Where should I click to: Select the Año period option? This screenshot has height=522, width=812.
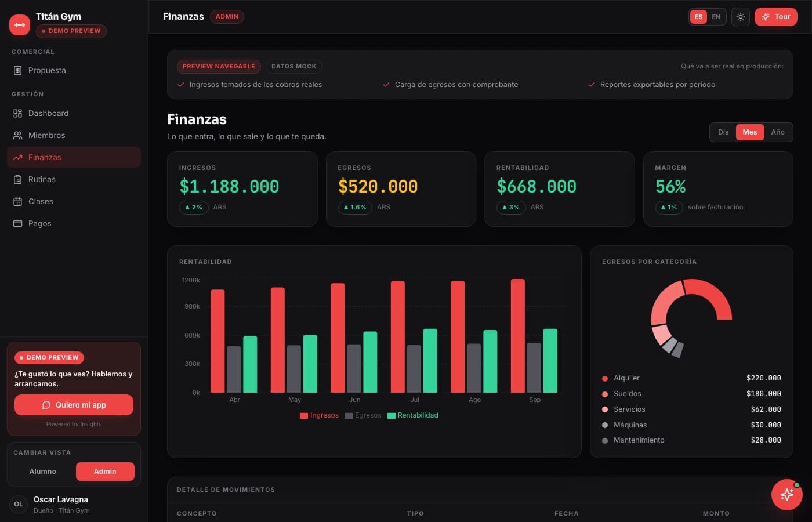[x=778, y=132]
